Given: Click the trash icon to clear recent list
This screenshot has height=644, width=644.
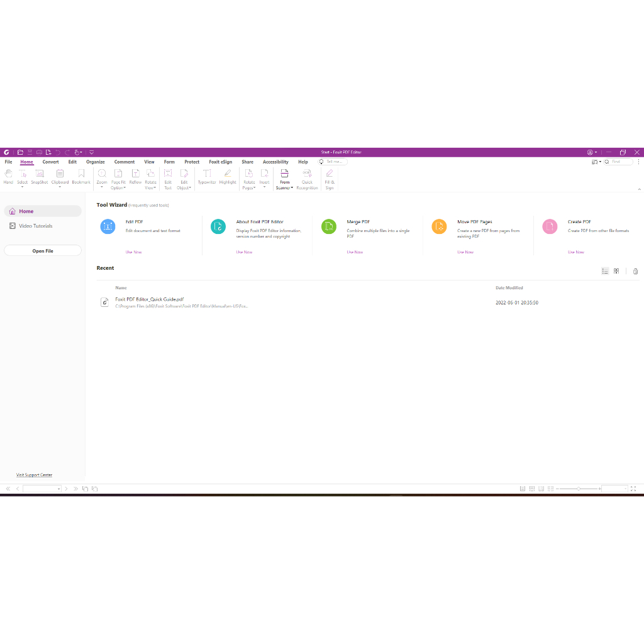Looking at the screenshot, I should tap(635, 271).
